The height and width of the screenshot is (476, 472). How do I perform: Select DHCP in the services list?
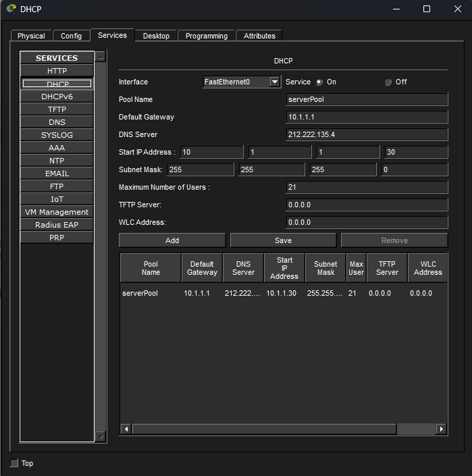click(57, 84)
